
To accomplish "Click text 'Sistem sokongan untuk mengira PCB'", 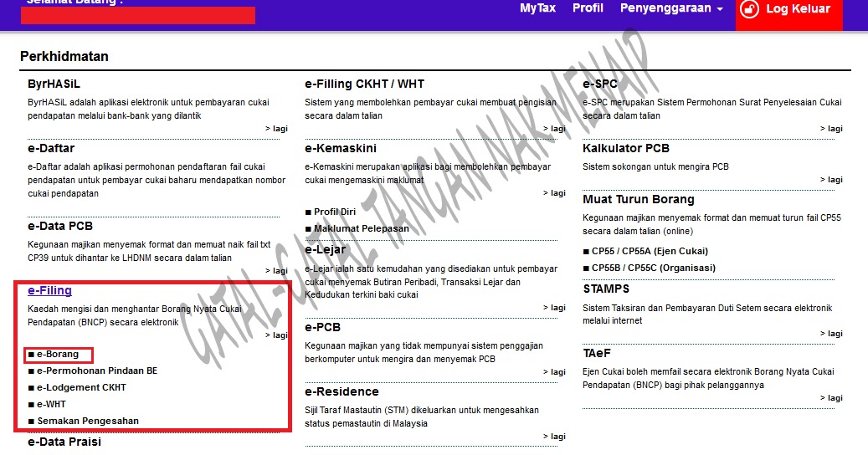I will pos(655,166).
